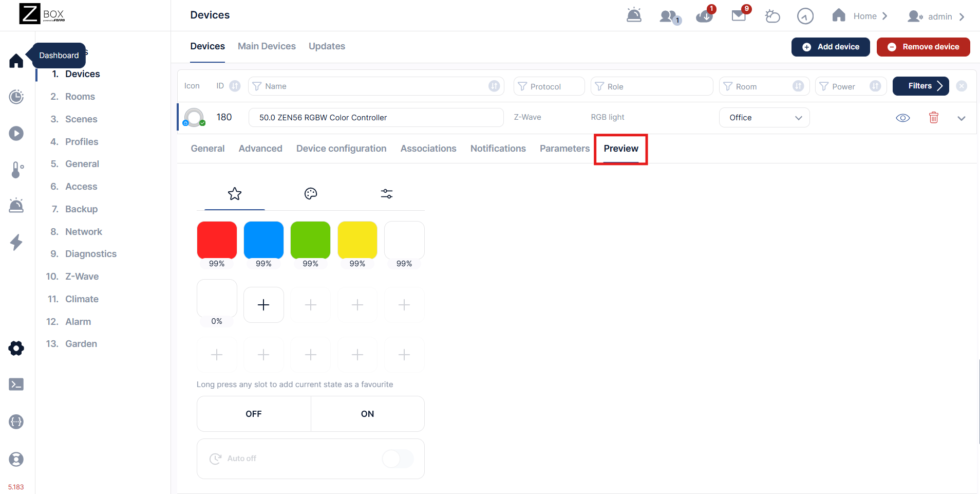
Task: Open the Device configuration tab
Action: (341, 149)
